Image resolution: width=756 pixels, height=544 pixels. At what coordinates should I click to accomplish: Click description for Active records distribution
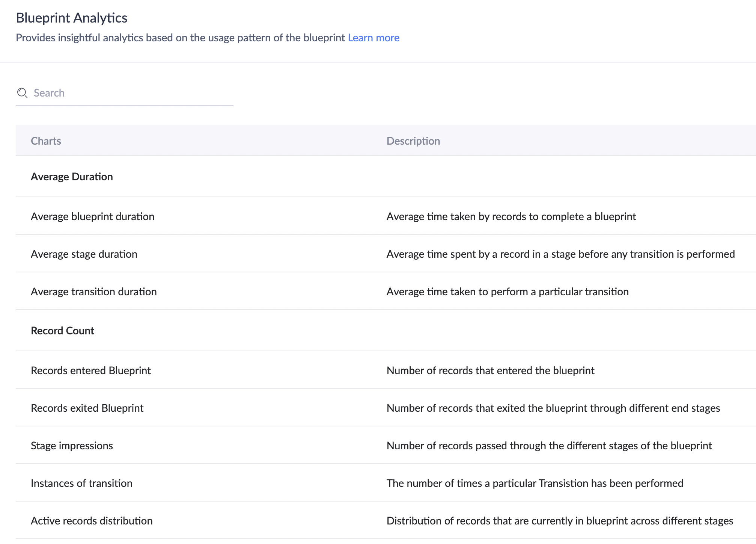pyautogui.click(x=559, y=521)
